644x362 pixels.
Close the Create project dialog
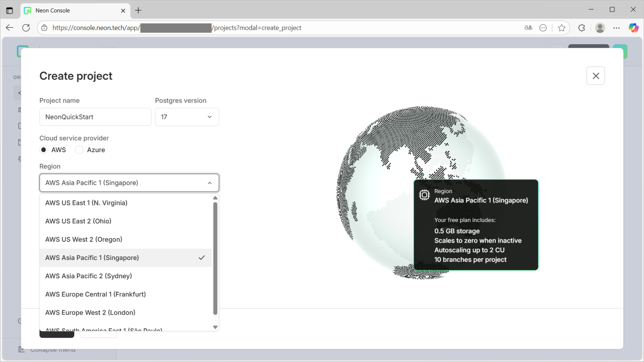tap(595, 76)
